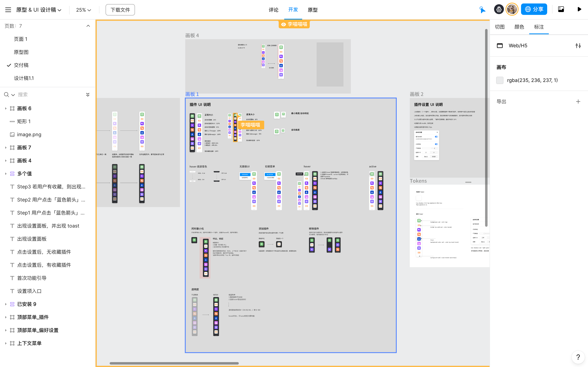
Task: Add an export setting with plus icon
Action: click(578, 102)
